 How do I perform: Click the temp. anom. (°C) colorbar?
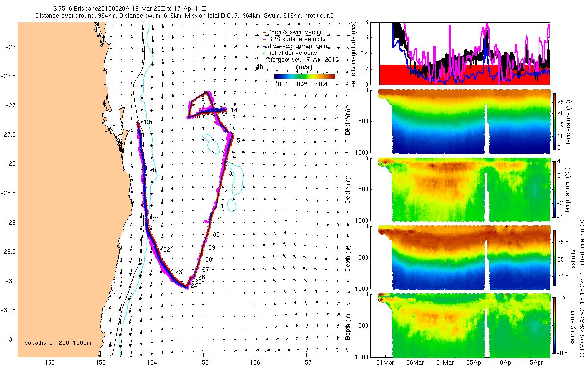554,190
